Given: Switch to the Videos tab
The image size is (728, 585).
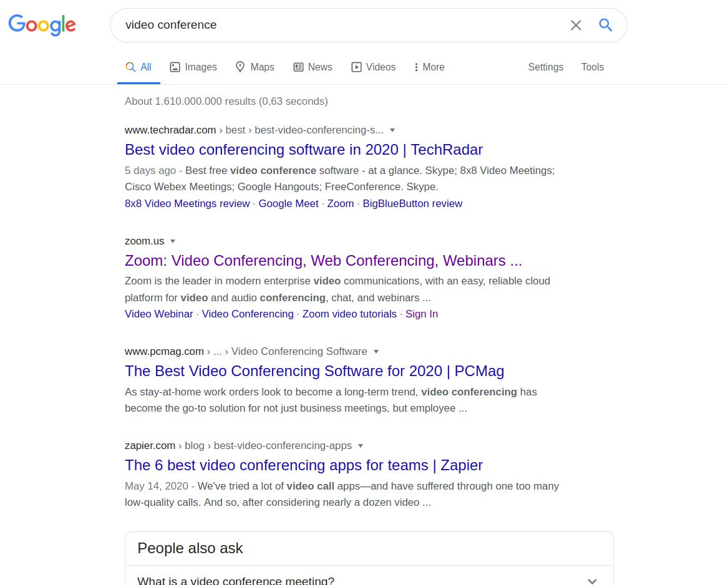Looking at the screenshot, I should click(373, 67).
